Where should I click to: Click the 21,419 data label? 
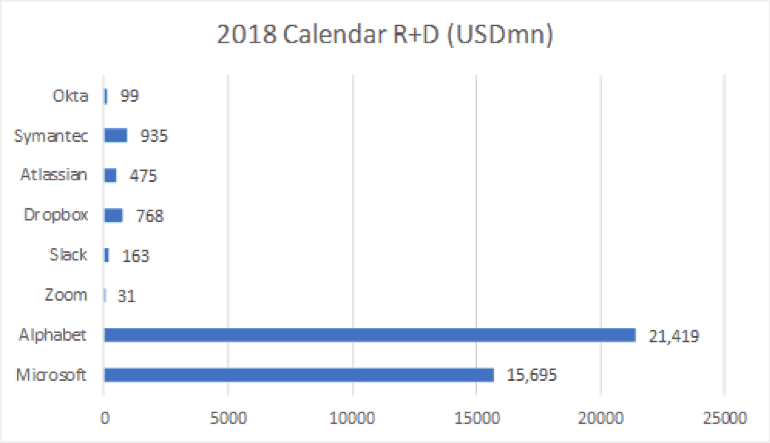click(x=671, y=336)
